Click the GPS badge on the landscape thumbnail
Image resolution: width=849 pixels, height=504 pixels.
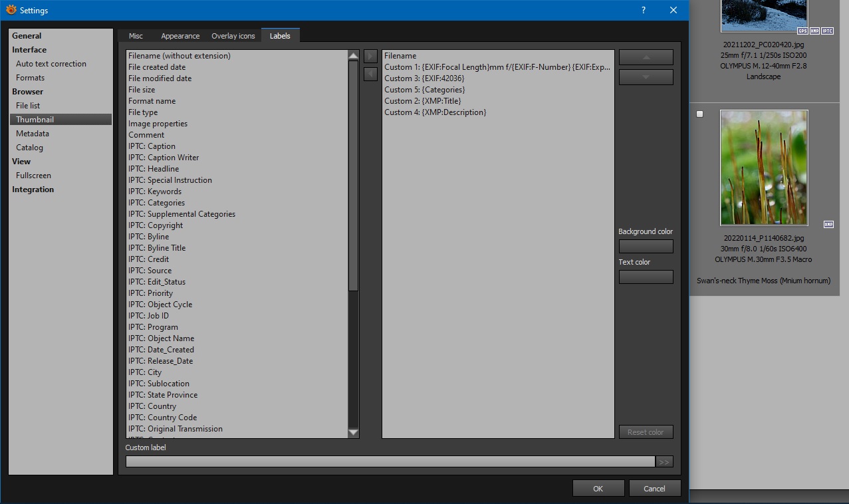802,31
